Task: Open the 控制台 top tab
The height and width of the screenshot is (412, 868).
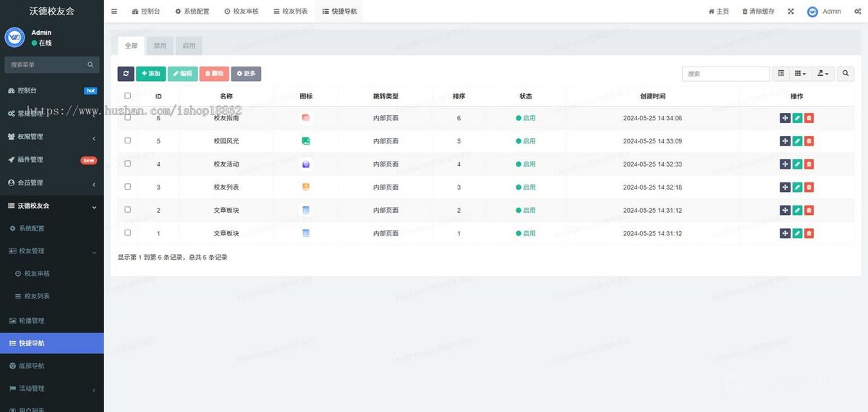Action: point(146,12)
